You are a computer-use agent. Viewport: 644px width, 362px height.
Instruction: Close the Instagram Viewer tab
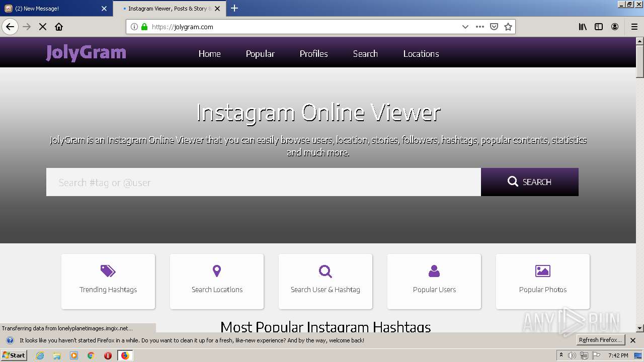tap(217, 9)
